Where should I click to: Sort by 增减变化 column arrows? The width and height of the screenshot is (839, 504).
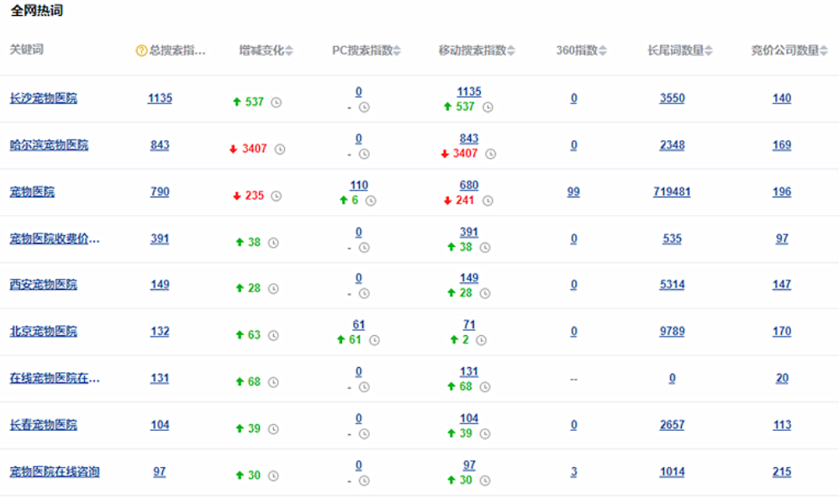point(289,50)
